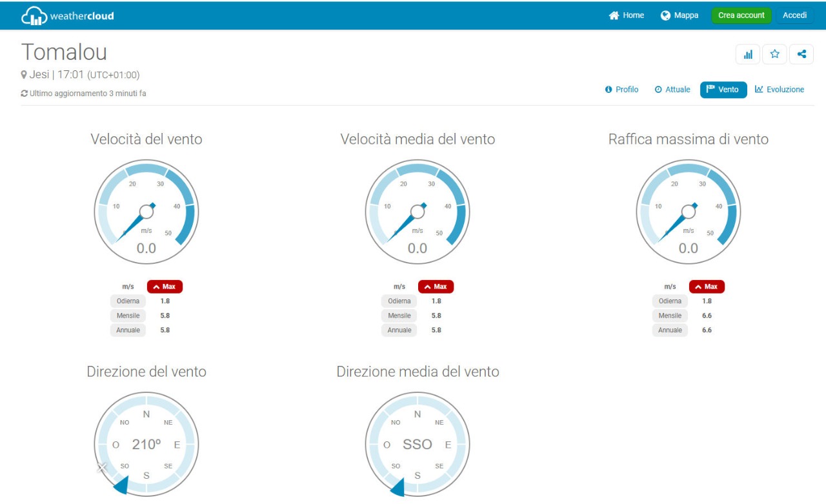Click the refresh icon near last update
This screenshot has height=504, width=826.
coord(24,94)
